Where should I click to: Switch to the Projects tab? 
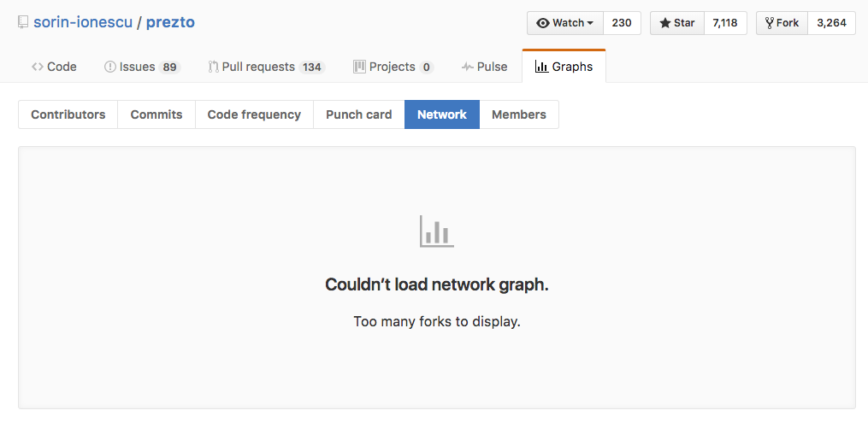(x=393, y=67)
